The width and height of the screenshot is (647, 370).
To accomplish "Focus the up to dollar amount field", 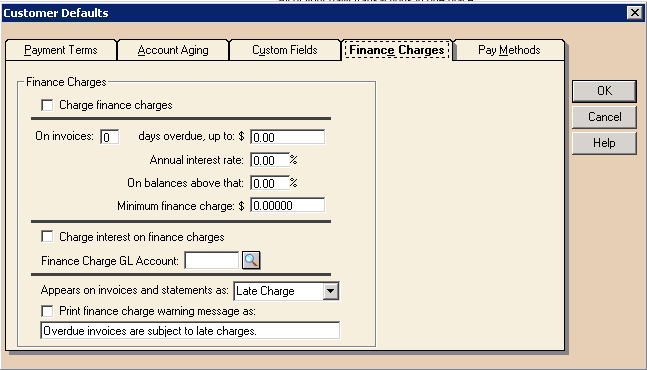I will click(288, 137).
